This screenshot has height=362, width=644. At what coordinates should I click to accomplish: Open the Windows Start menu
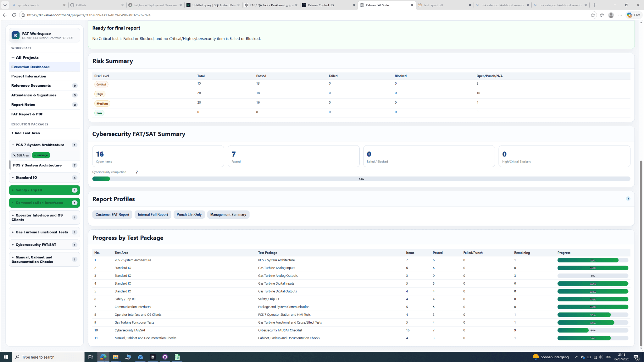pos(6,357)
